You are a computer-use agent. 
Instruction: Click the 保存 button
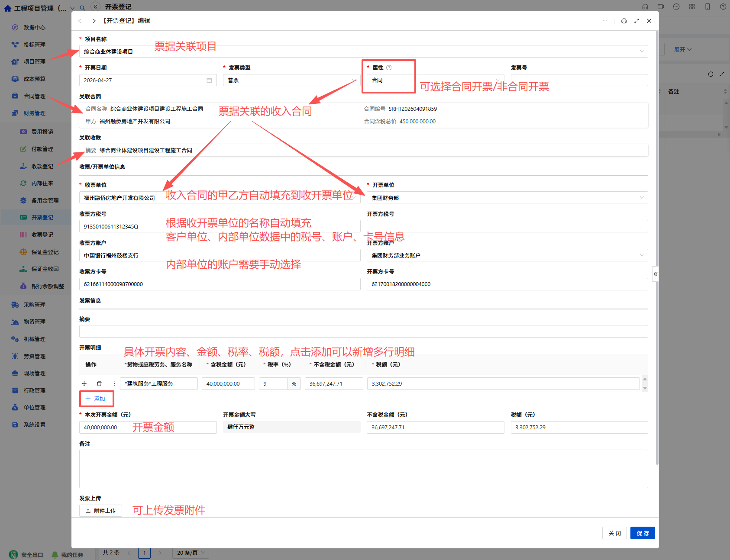(x=643, y=533)
